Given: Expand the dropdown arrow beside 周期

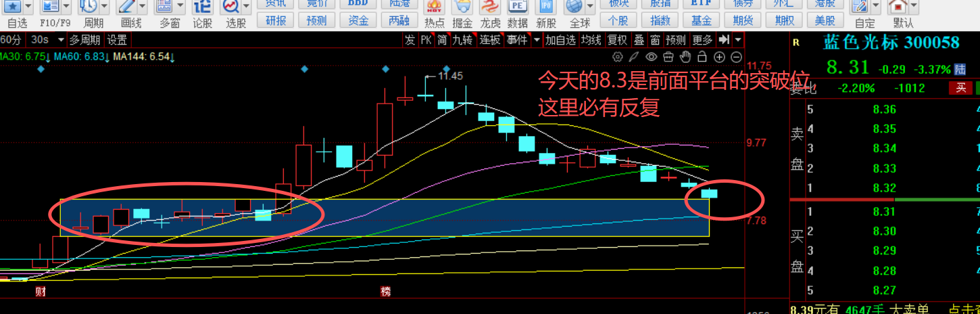Looking at the screenshot, I should tap(105, 6).
